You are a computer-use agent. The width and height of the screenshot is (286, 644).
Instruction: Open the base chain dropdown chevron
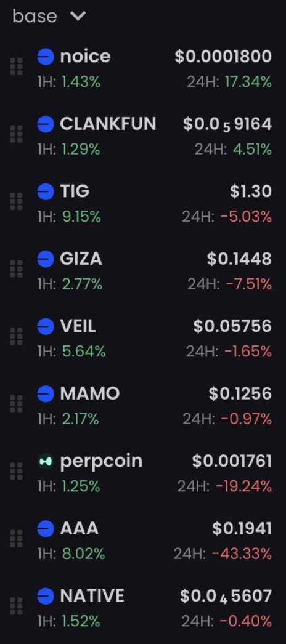[x=78, y=17]
